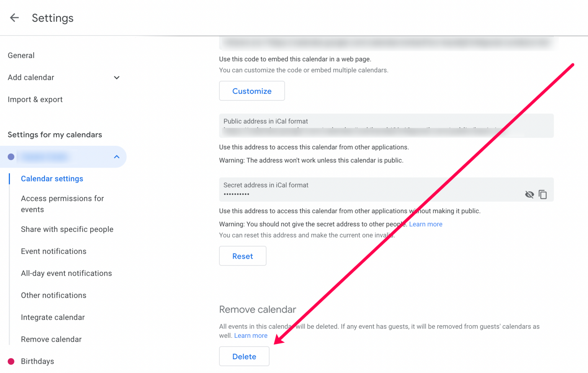
Task: Open Learn more about removing the calendar
Action: pos(251,336)
